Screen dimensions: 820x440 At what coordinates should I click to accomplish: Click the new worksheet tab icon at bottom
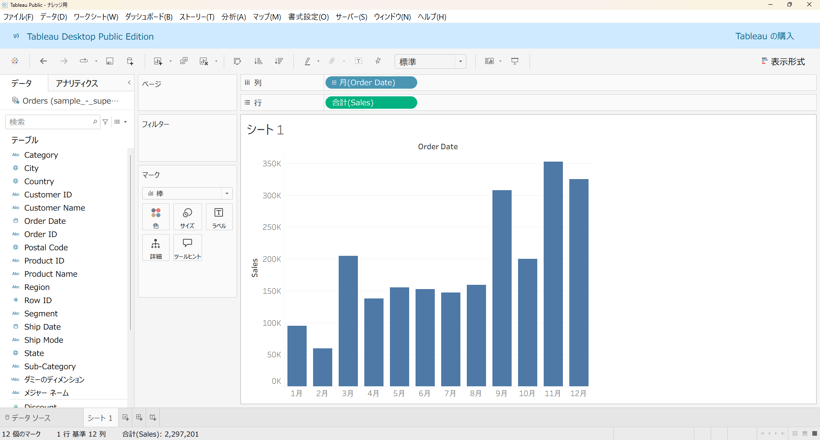click(126, 418)
